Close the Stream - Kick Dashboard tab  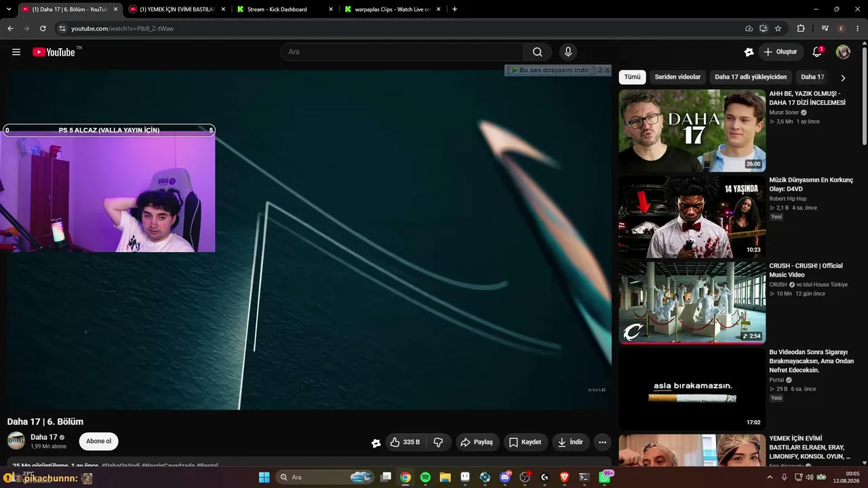click(x=331, y=9)
